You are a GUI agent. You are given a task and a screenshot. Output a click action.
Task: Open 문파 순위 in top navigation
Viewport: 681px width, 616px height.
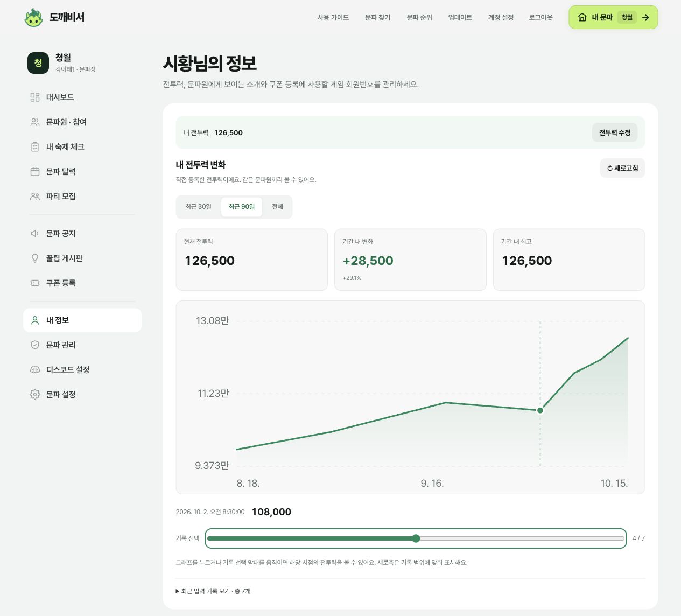tap(419, 17)
